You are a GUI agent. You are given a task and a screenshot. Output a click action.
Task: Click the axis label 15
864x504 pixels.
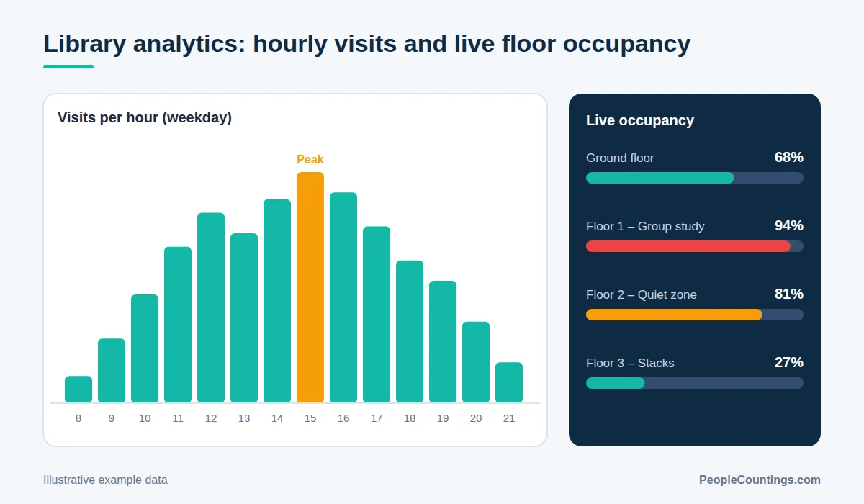pyautogui.click(x=310, y=418)
